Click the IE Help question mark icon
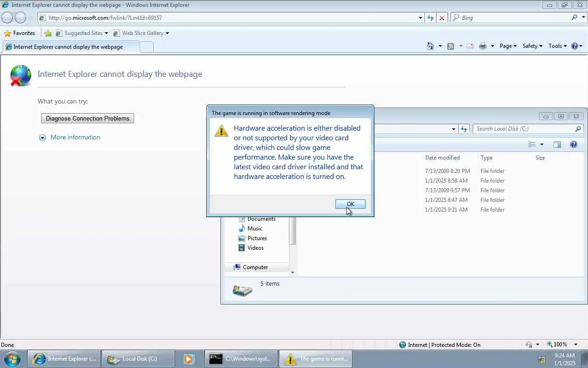Screen dimensions: 588x368 575,46
